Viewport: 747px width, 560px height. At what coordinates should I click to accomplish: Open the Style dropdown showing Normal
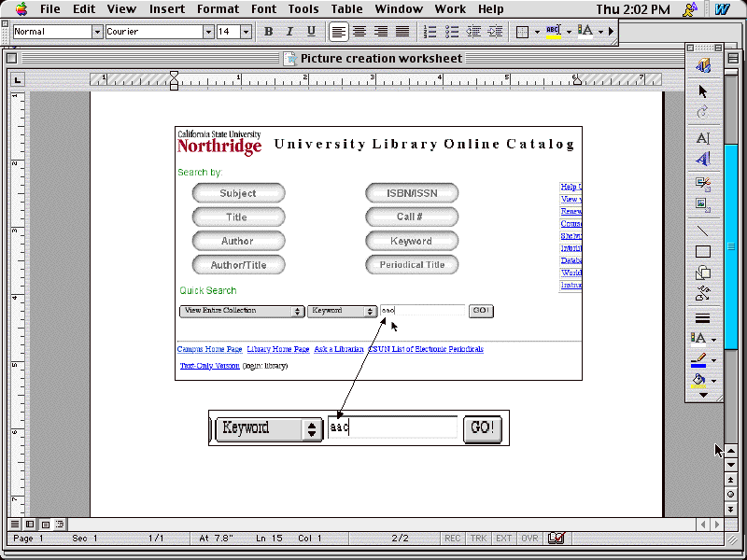coord(97,32)
